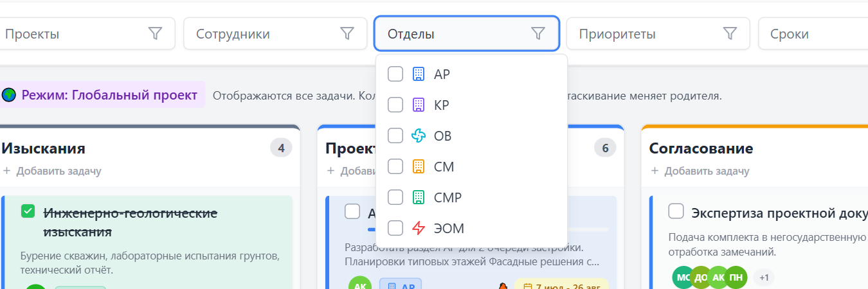Screen dimensions: 868x289
Task: Click the 7 июл - 26 авг date badge
Action: click(561, 285)
